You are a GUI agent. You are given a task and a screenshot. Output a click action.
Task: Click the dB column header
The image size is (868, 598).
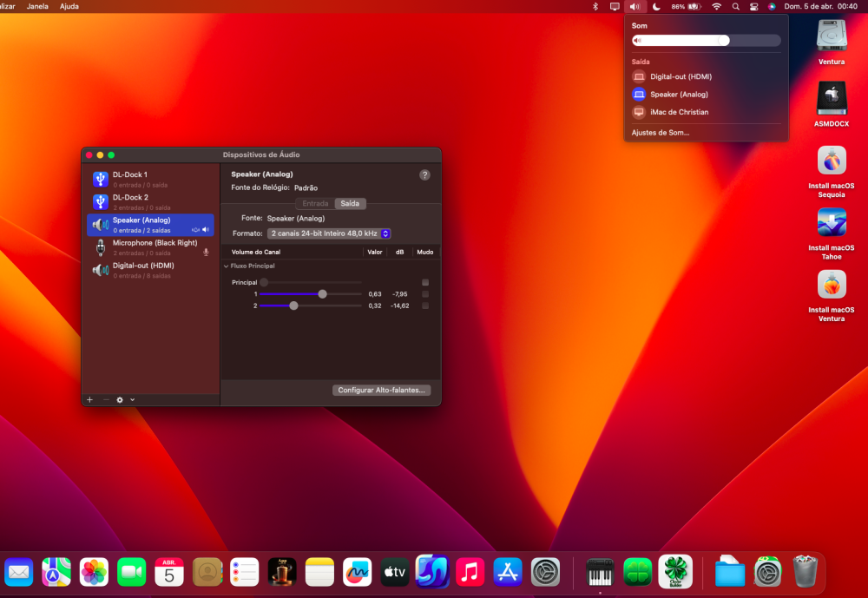[x=399, y=252]
